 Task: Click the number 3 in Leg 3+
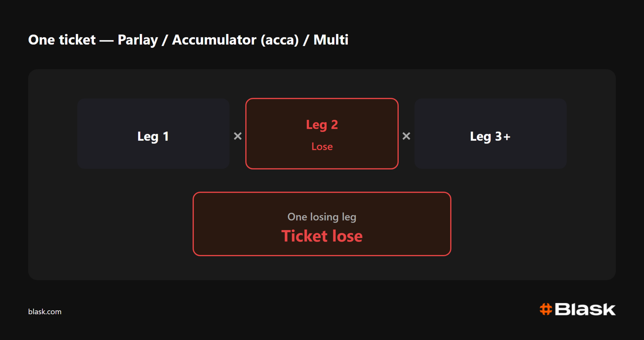coord(498,136)
